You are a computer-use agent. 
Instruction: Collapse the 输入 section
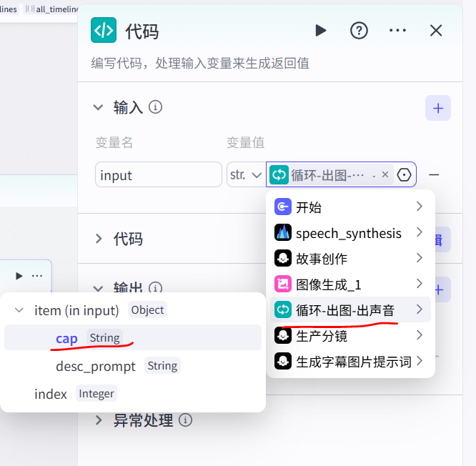click(x=98, y=107)
